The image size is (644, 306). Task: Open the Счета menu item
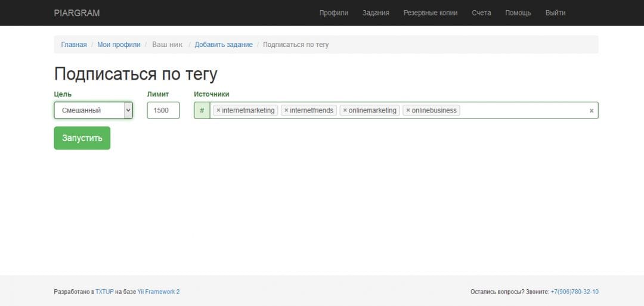(481, 13)
